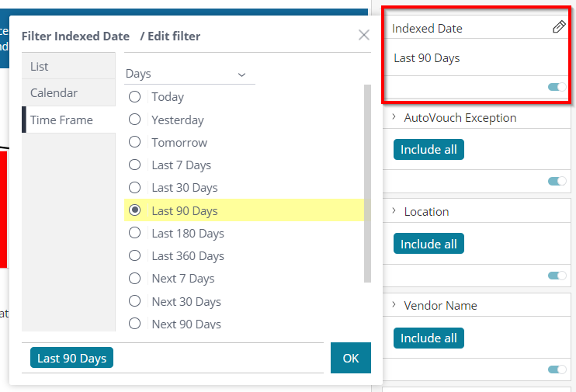The height and width of the screenshot is (392, 576).
Task: Switch to the List tab
Action: [x=68, y=66]
